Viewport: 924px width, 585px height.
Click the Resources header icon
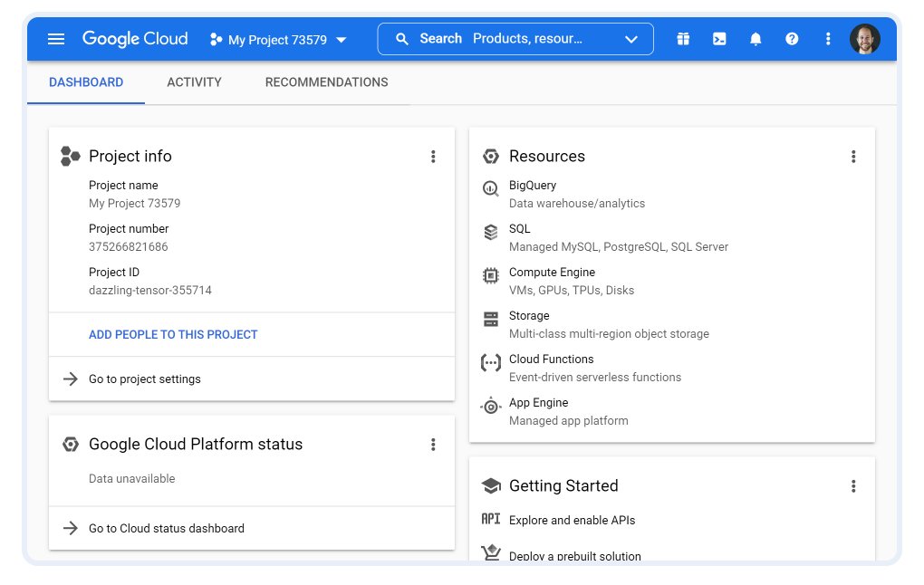491,156
